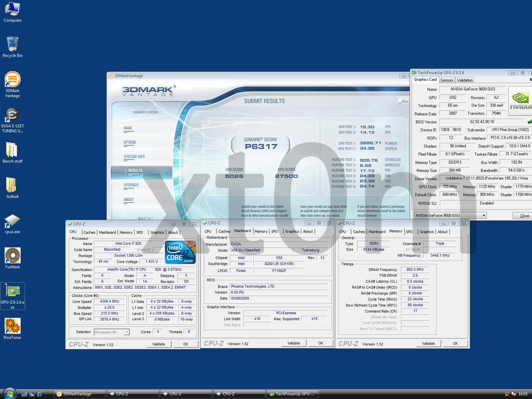The width and height of the screenshot is (532, 399).
Task: Open the Computer desktop icon
Action: (x=12, y=12)
